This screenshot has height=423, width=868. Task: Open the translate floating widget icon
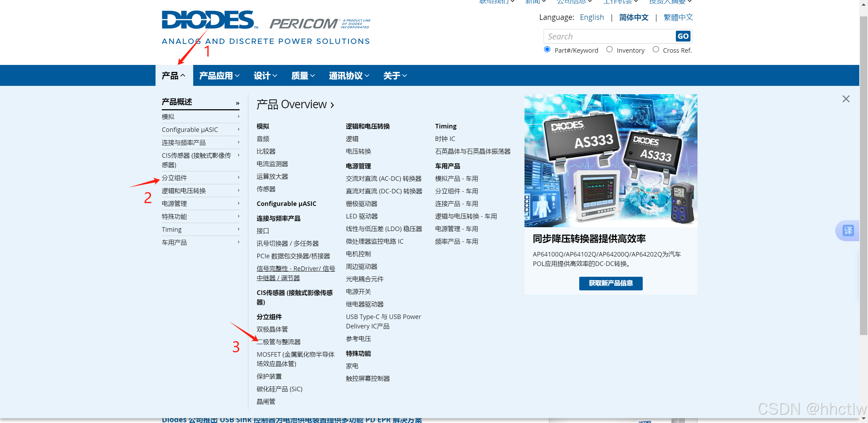click(x=848, y=231)
